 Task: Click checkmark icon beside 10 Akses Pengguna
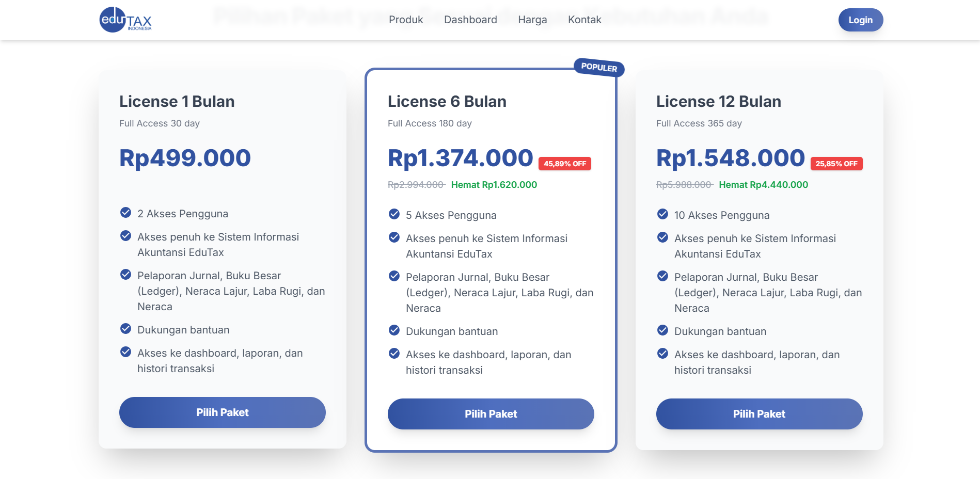click(662, 214)
